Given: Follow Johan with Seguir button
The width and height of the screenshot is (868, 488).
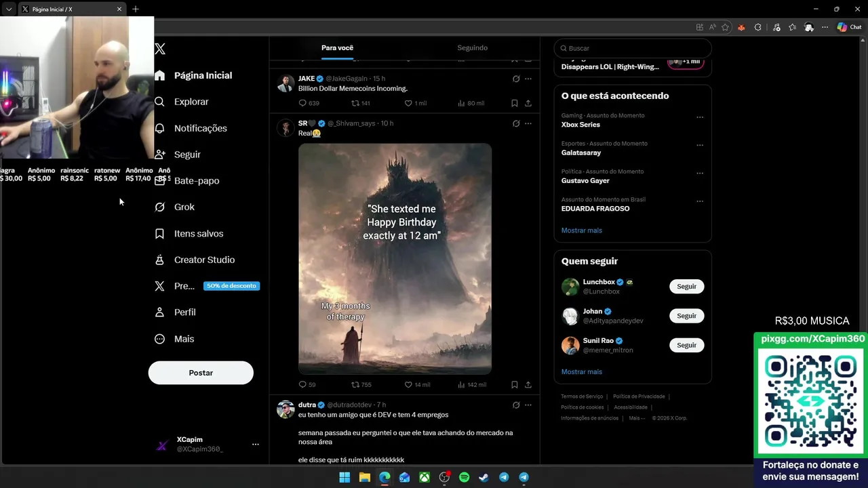Looking at the screenshot, I should [x=686, y=316].
